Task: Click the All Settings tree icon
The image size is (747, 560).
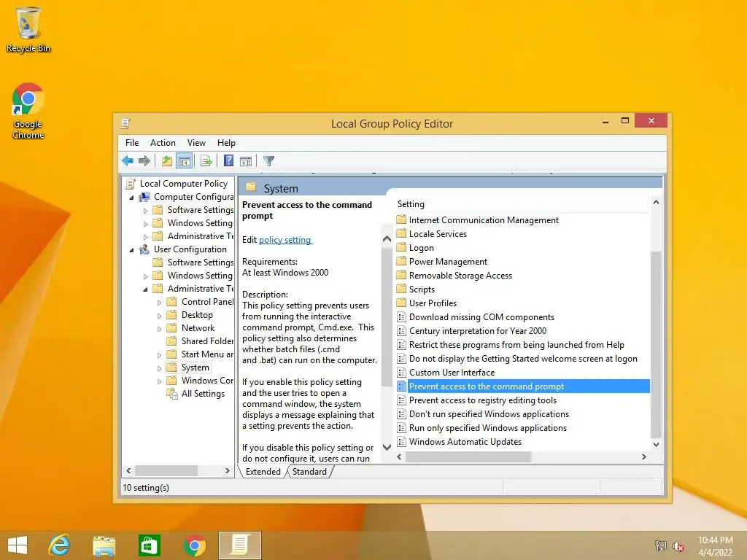Action: tap(171, 393)
